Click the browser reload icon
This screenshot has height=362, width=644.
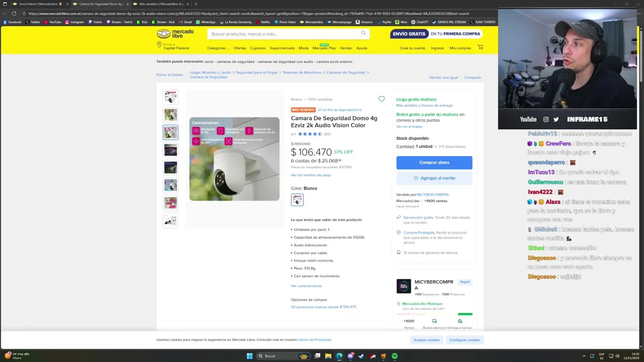(14, 14)
